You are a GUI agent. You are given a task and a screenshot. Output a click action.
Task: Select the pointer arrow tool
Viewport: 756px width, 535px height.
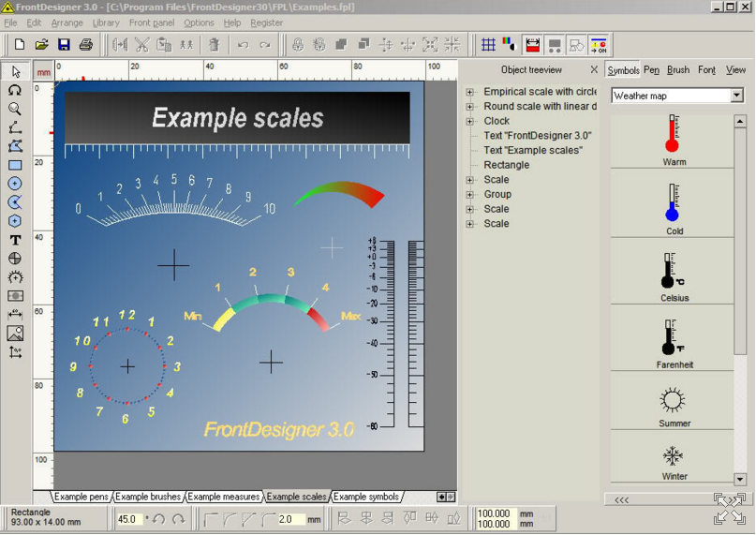[15, 71]
